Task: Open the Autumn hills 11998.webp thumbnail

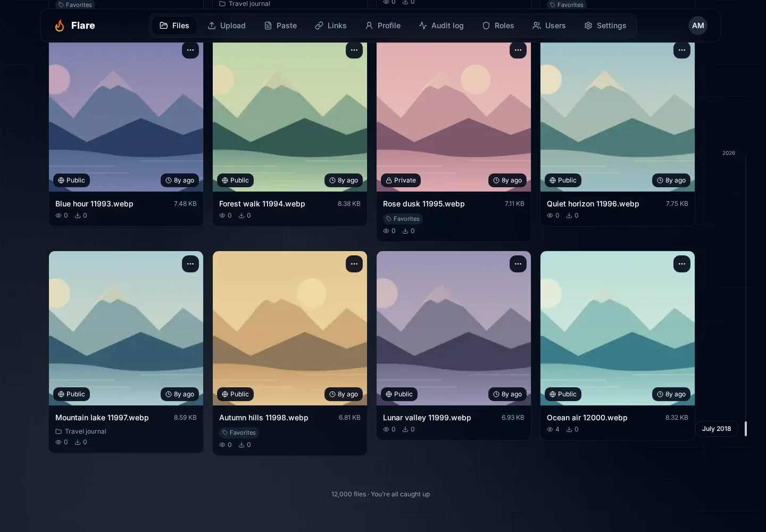Action: tap(290, 328)
